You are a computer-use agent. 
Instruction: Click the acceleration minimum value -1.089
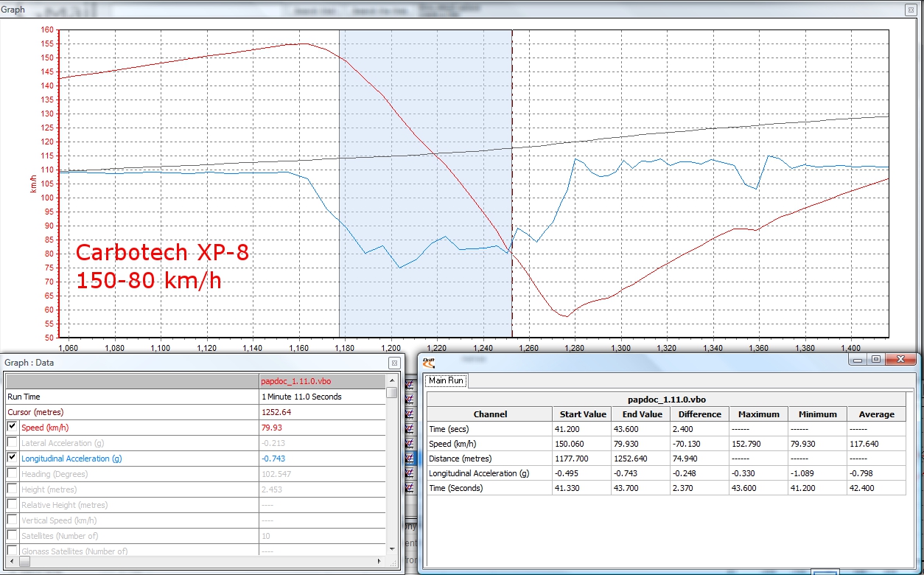803,473
